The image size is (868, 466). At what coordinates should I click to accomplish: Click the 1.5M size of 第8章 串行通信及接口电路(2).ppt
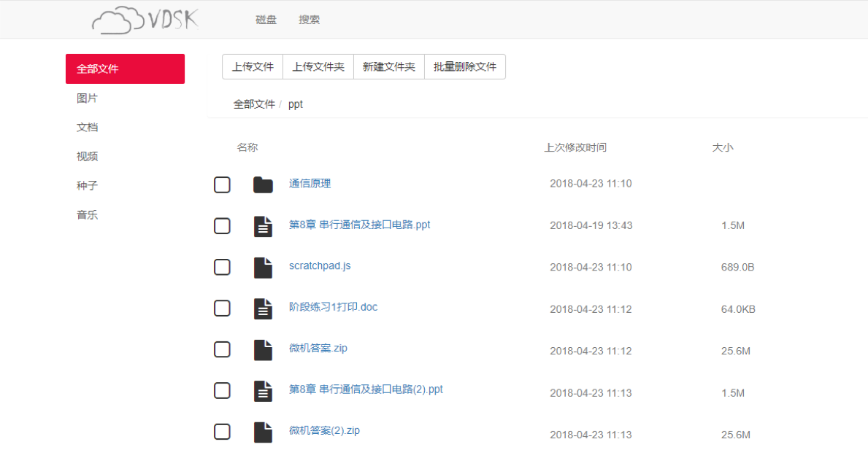[733, 393]
